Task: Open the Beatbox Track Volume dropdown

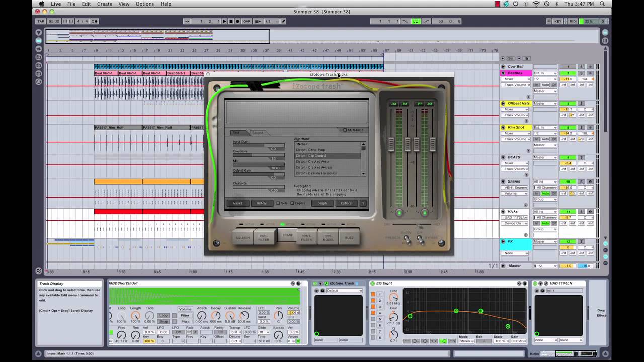Action: coord(516,85)
